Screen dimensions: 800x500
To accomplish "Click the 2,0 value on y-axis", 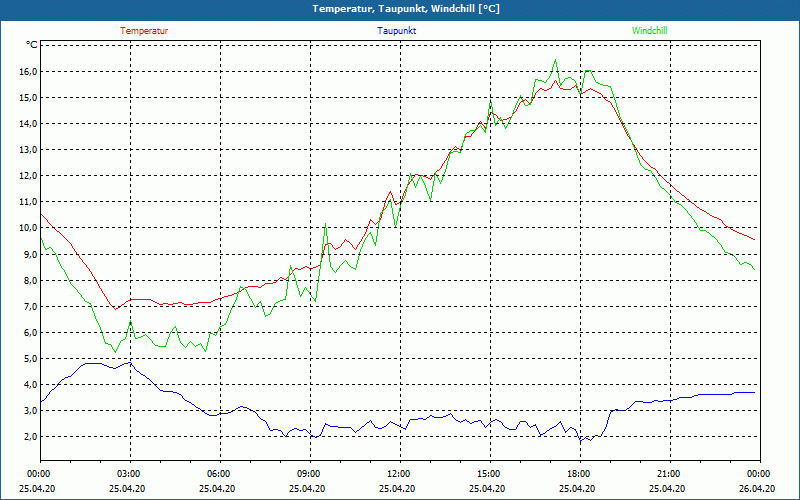I will [30, 436].
